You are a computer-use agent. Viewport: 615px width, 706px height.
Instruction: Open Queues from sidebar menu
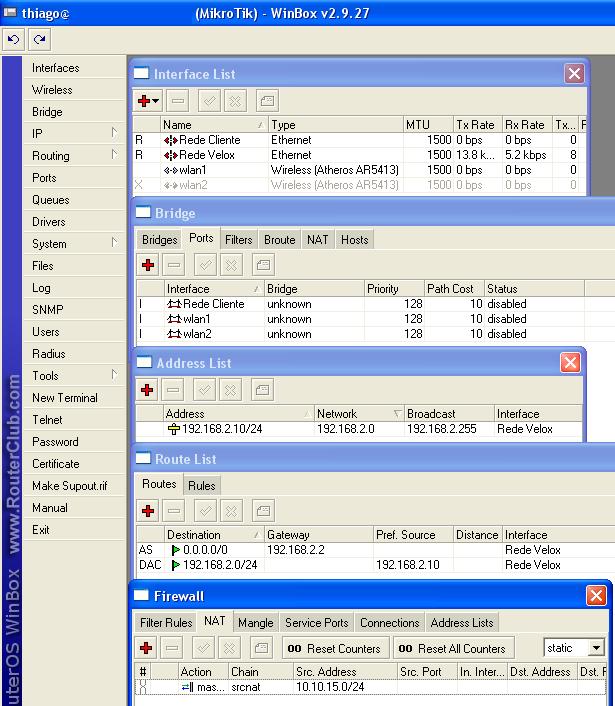click(x=74, y=199)
